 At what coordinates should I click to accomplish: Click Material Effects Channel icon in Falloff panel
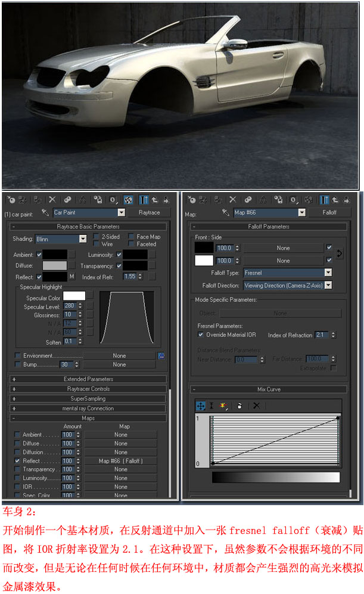[x=294, y=200]
